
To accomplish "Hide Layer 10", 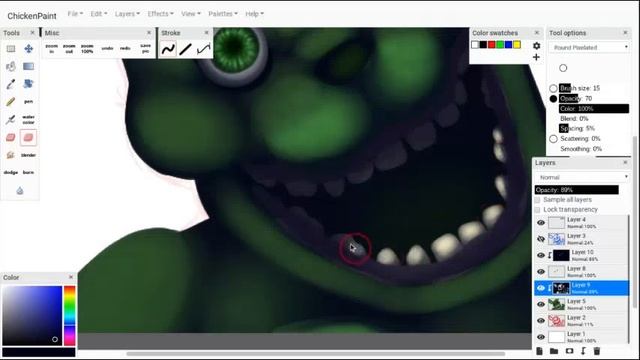I will pyautogui.click(x=541, y=256).
